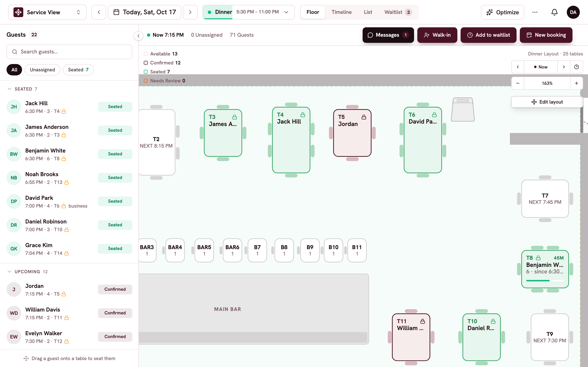Go to the next day
Viewport: 588px width, 367px height.
(190, 12)
